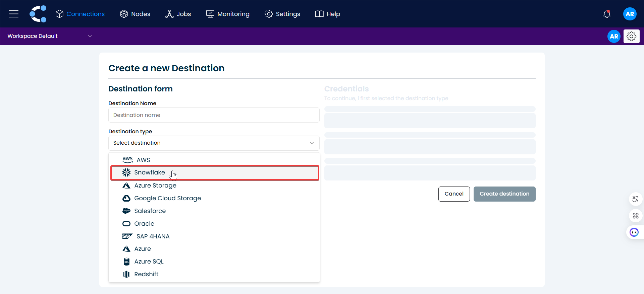Viewport: 644px width, 294px height.
Task: Click the AWS logo icon
Action: [127, 159]
